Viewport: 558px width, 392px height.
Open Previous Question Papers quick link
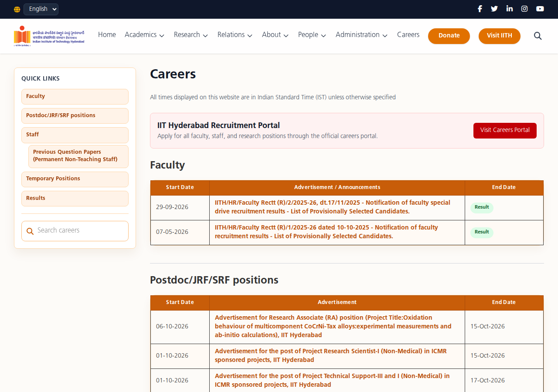click(78, 156)
